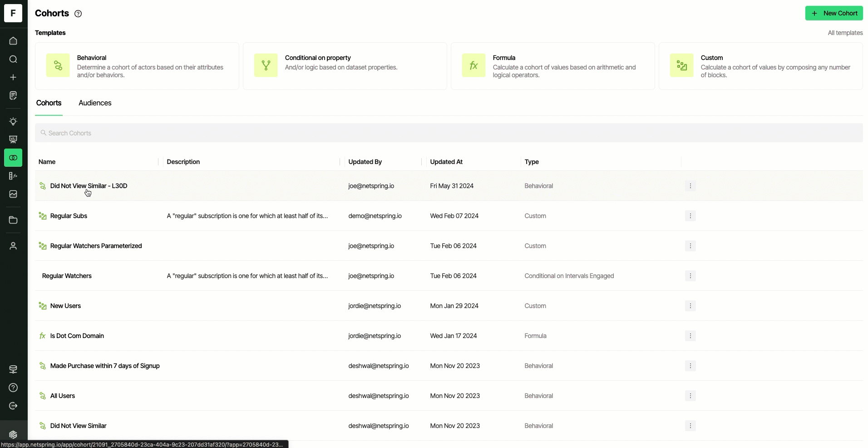This screenshot has height=448, width=868.
Task: Open the New Users cohort
Action: tap(65, 306)
